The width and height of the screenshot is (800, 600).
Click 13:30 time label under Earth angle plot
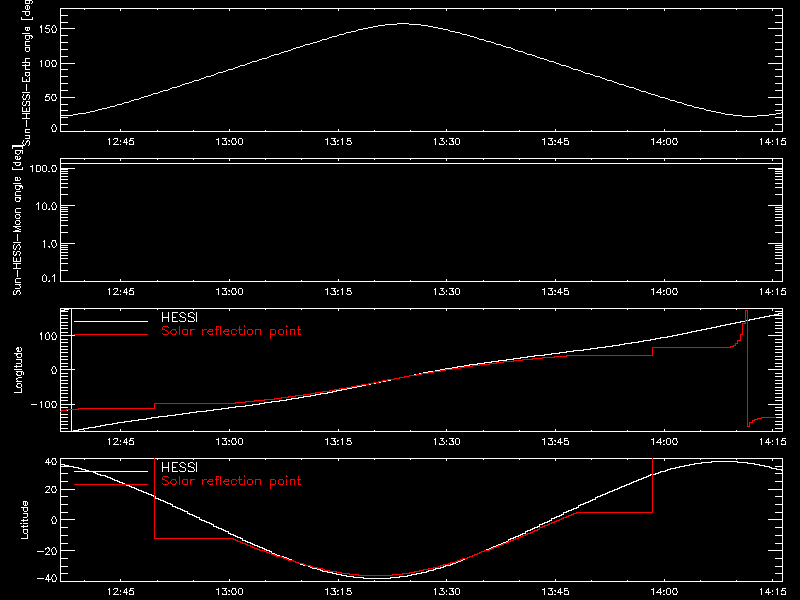pyautogui.click(x=447, y=142)
